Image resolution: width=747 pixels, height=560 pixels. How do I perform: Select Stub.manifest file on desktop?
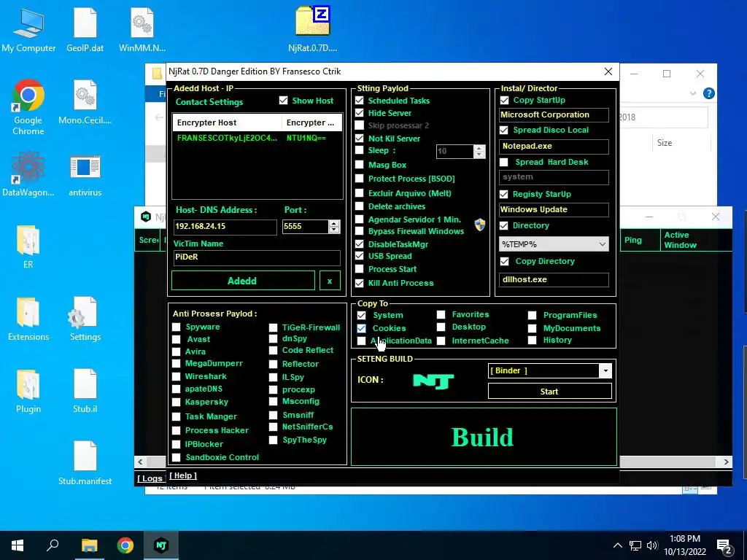(85, 463)
